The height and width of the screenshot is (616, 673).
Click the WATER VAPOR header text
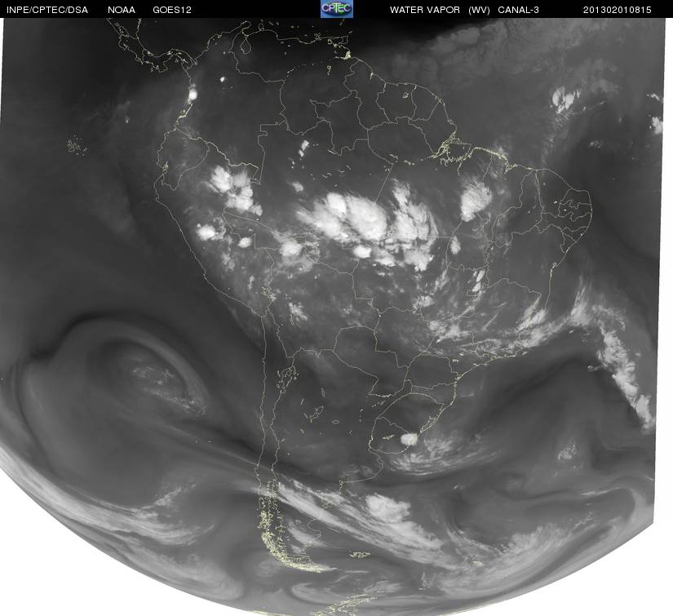click(x=424, y=10)
